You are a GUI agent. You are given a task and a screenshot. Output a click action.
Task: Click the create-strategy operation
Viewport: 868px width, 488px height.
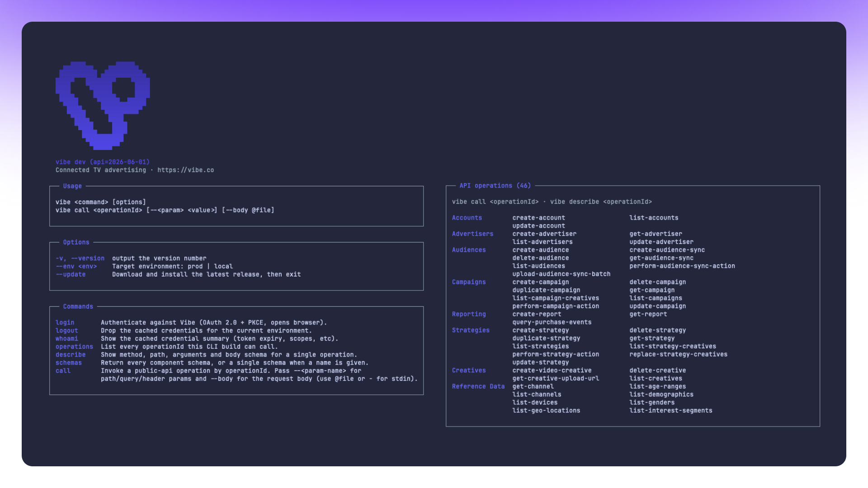[x=540, y=330]
